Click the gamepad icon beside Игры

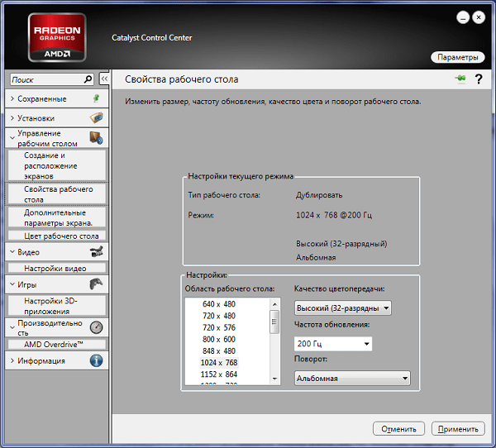tap(96, 284)
